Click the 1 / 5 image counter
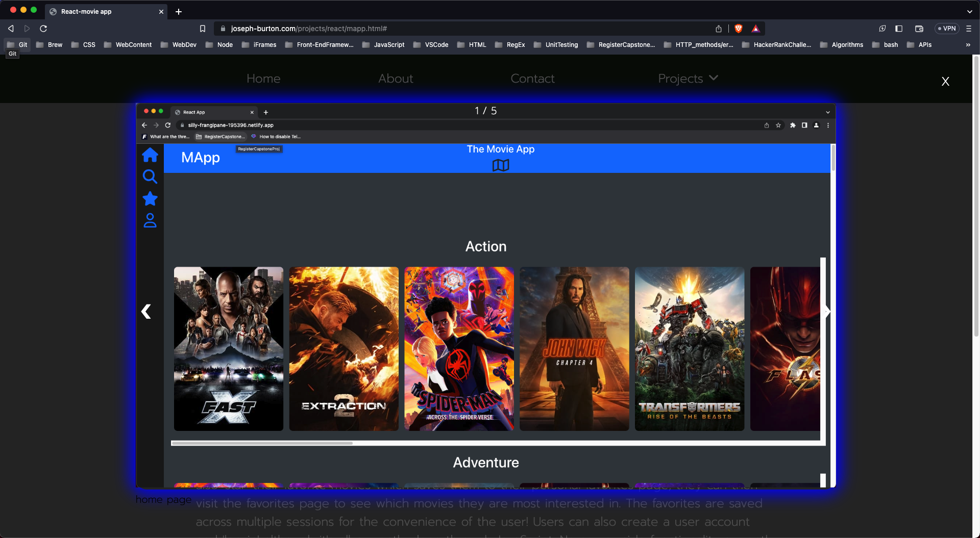980x538 pixels. tap(485, 111)
